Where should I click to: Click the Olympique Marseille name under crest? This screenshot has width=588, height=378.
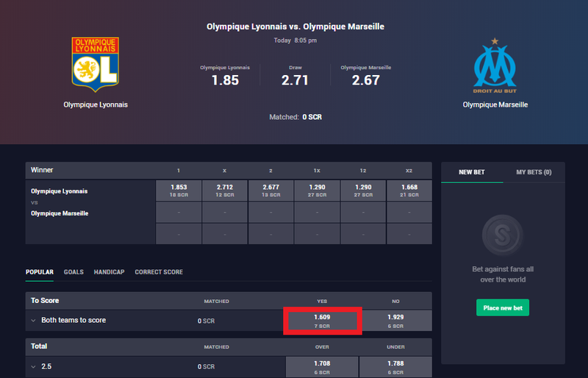[495, 104]
